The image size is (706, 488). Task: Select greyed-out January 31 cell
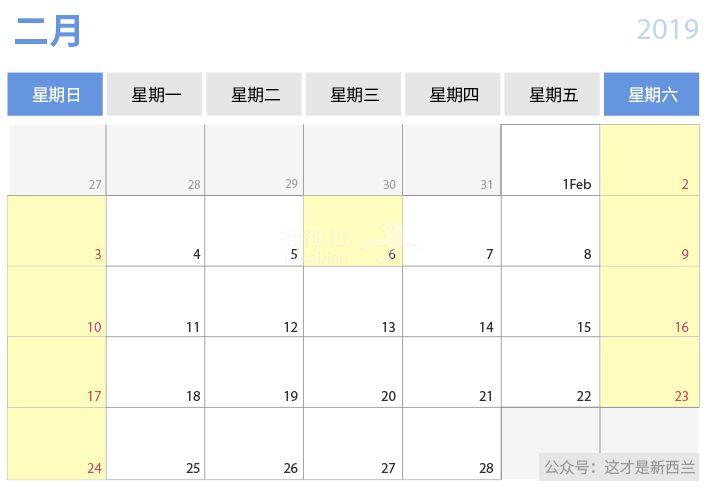coord(452,160)
